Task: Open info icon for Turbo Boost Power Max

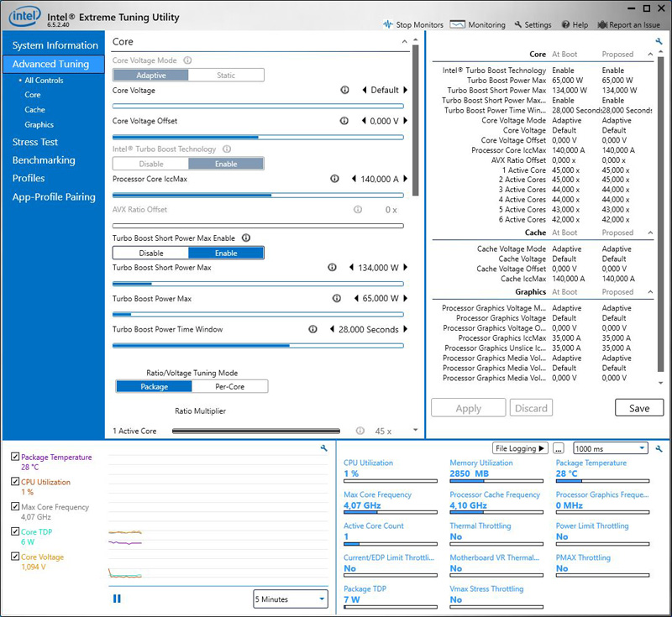Action: (337, 298)
